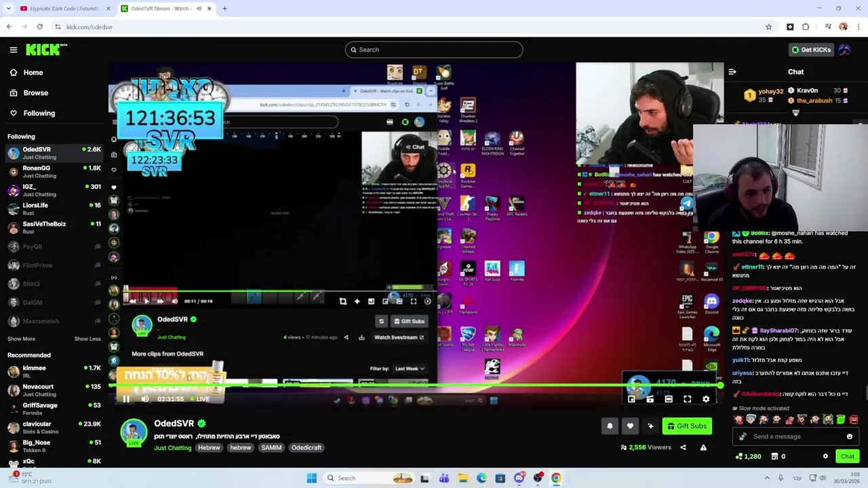Bookmark this page with star icon
Screen dimensions: 868x488
(x=768, y=27)
